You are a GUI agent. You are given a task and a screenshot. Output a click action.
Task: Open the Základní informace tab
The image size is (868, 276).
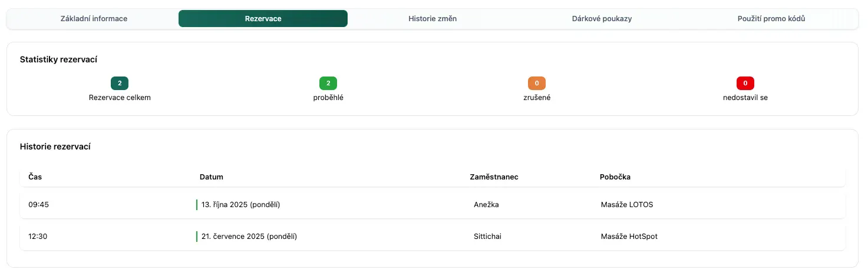tap(94, 19)
